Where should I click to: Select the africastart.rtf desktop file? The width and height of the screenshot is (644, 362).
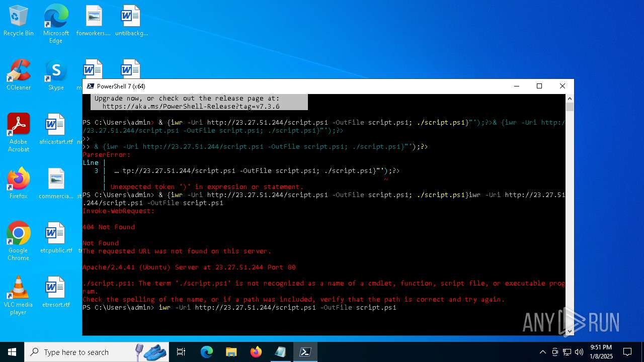pos(56,129)
